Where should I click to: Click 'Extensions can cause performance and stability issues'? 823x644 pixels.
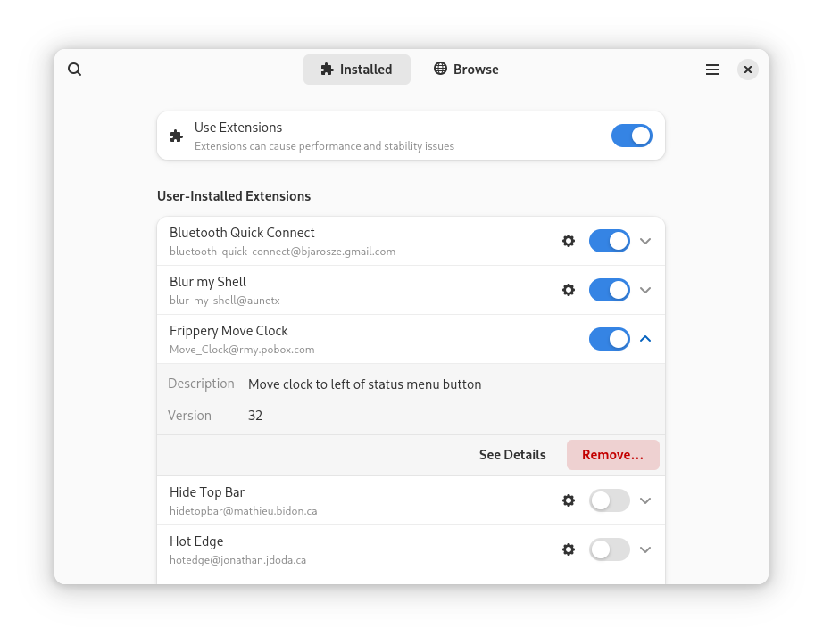click(324, 146)
